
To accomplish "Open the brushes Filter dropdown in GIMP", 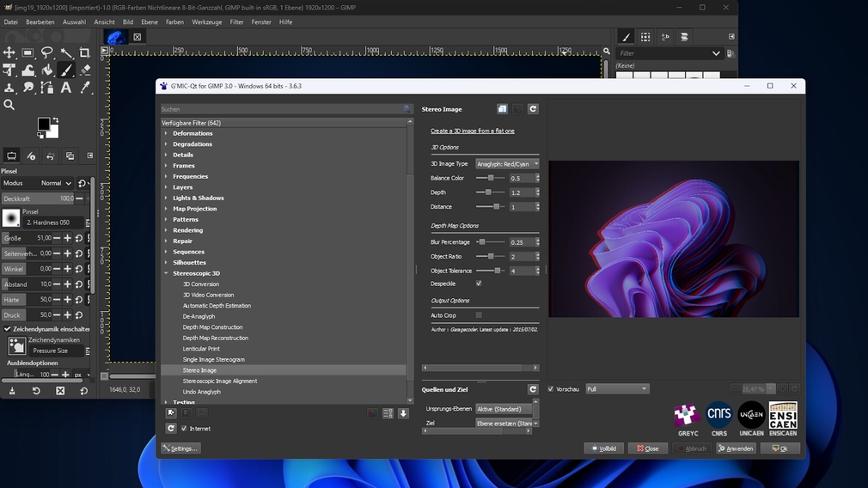I will click(x=669, y=53).
